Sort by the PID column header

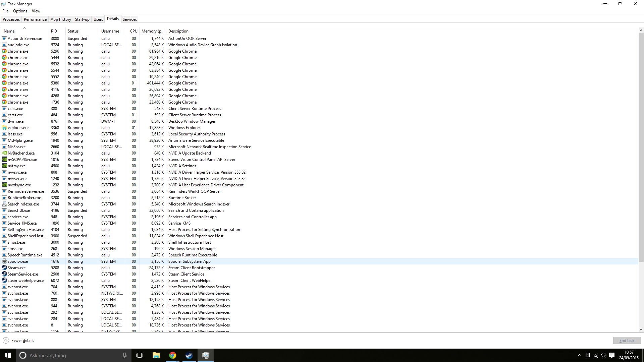[x=57, y=31]
